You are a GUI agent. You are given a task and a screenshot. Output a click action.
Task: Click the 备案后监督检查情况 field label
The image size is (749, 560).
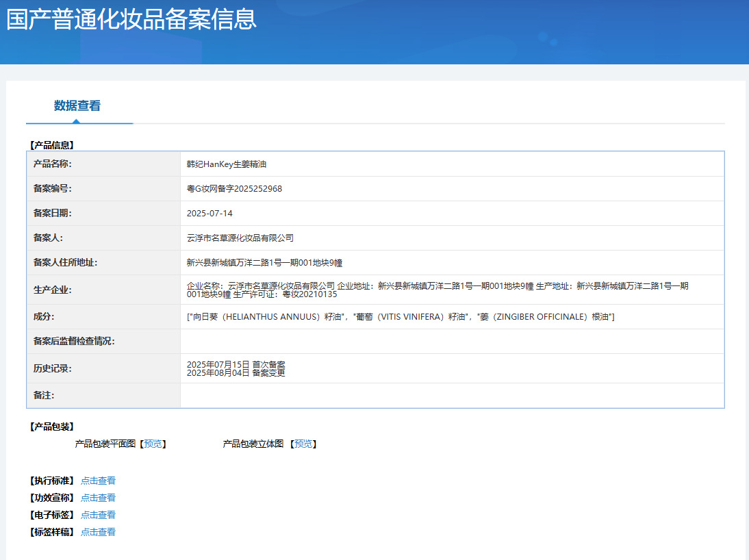[73, 341]
